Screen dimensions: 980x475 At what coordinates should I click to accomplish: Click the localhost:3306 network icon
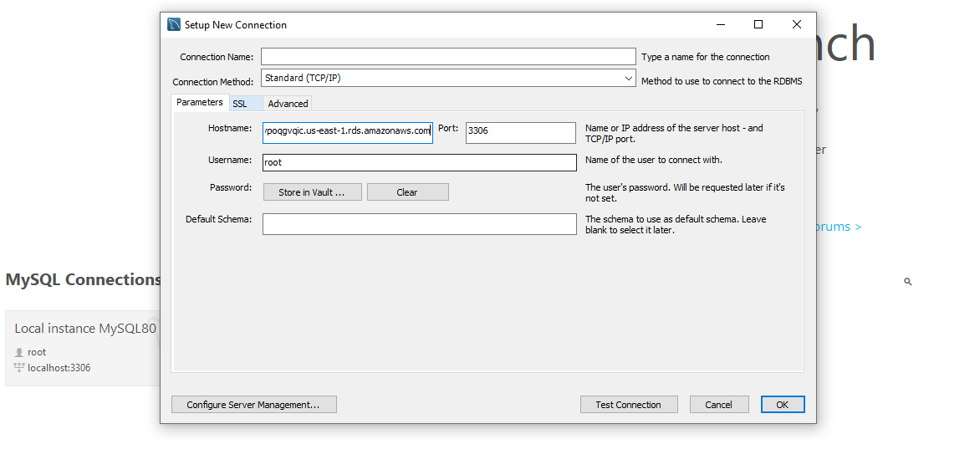18,367
